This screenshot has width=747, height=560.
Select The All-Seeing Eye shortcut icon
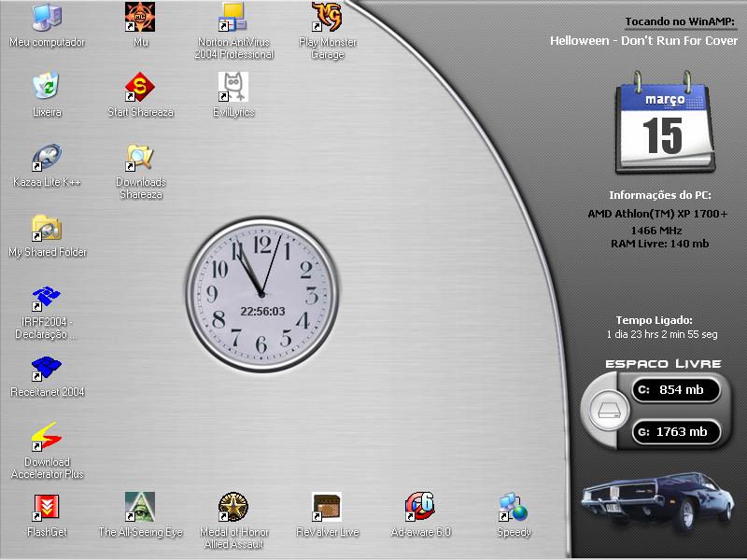140,507
